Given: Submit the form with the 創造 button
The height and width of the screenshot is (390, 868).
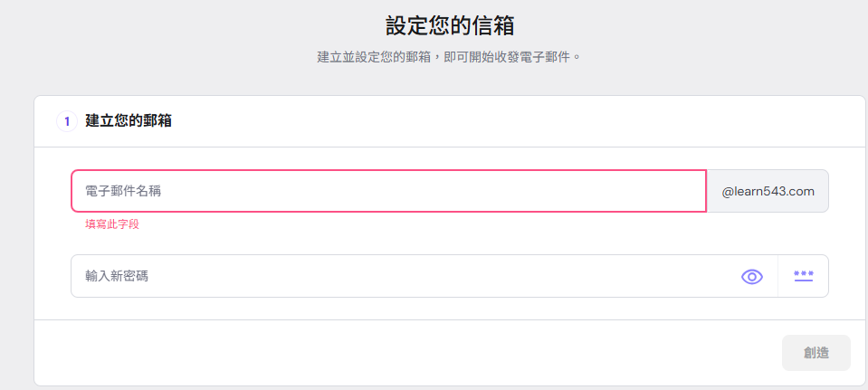Looking at the screenshot, I should (816, 353).
